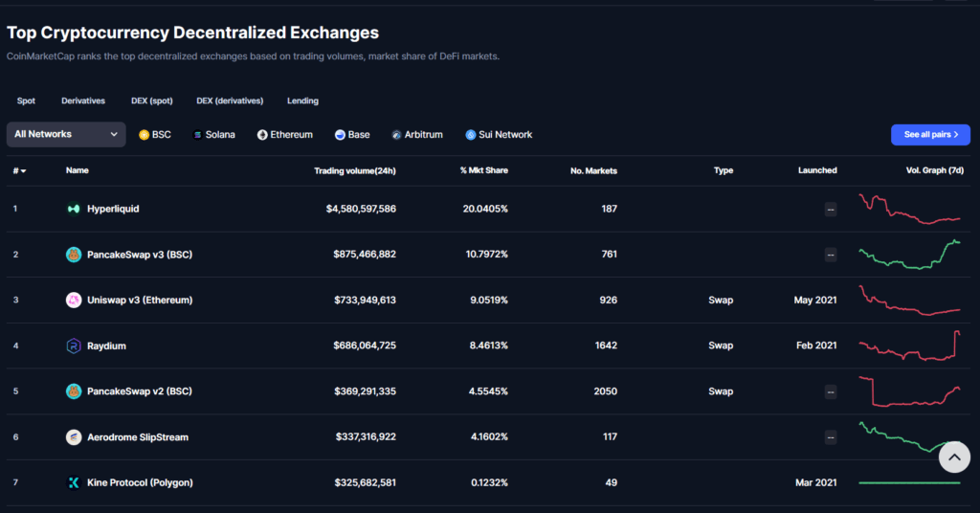Image resolution: width=980 pixels, height=513 pixels.
Task: Filter by Sui Network label
Action: [505, 135]
